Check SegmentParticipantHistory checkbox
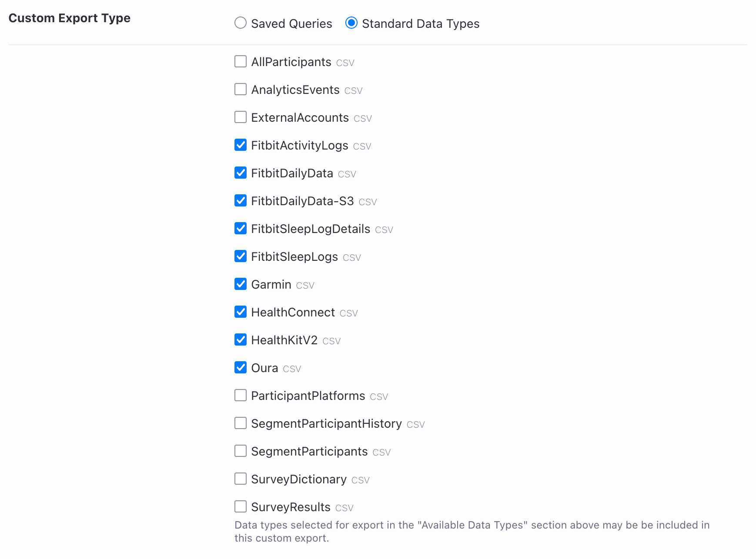Viewport: 756px width, 559px height. (x=241, y=423)
